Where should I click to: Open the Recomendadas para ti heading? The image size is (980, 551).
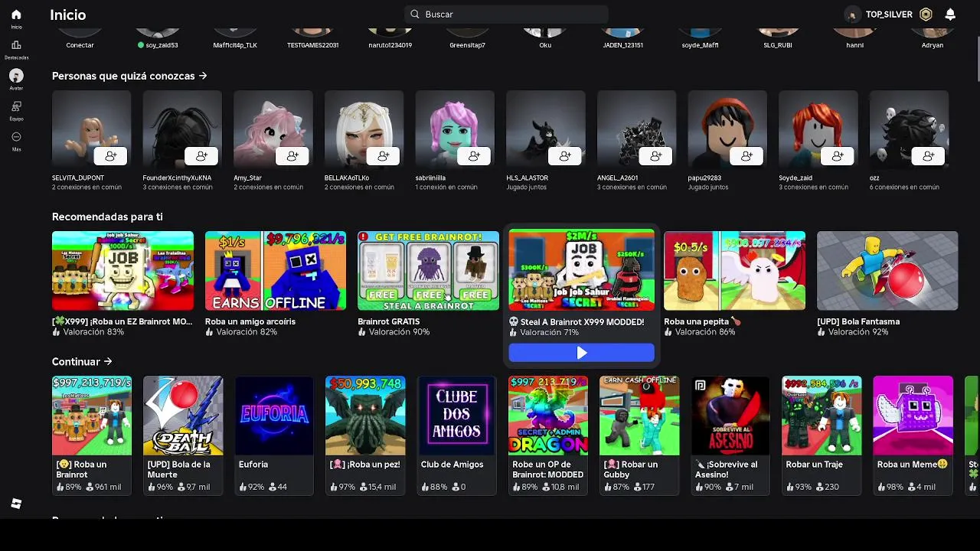[107, 217]
